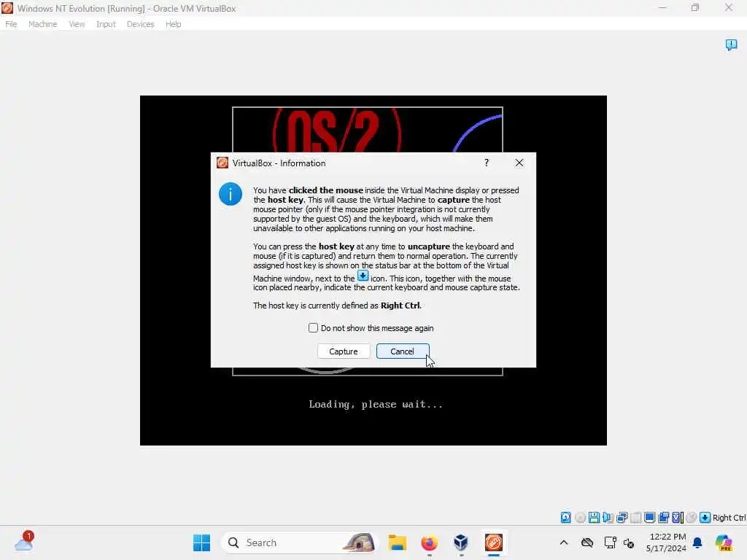747x560 pixels.
Task: Click the network adapters status bar icon
Action: [622, 518]
